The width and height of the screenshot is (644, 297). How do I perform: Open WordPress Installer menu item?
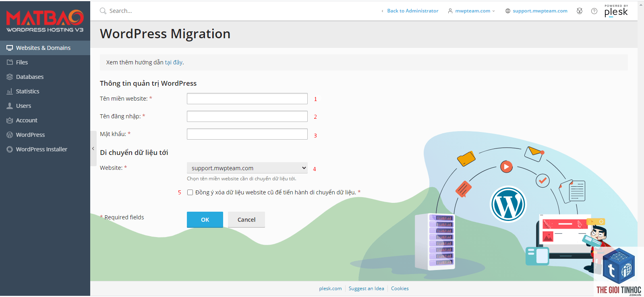(x=45, y=149)
